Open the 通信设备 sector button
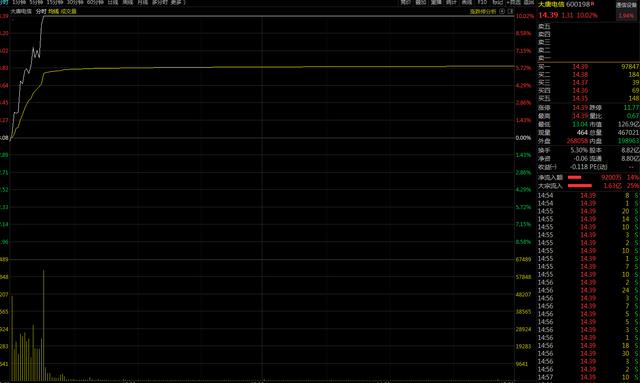This screenshot has height=383, width=640. pos(627,5)
